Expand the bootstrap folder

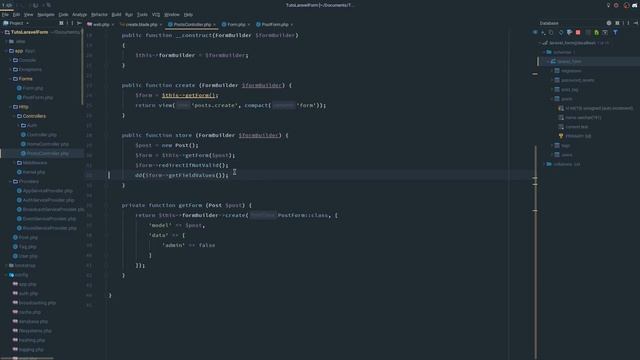tap(7, 266)
